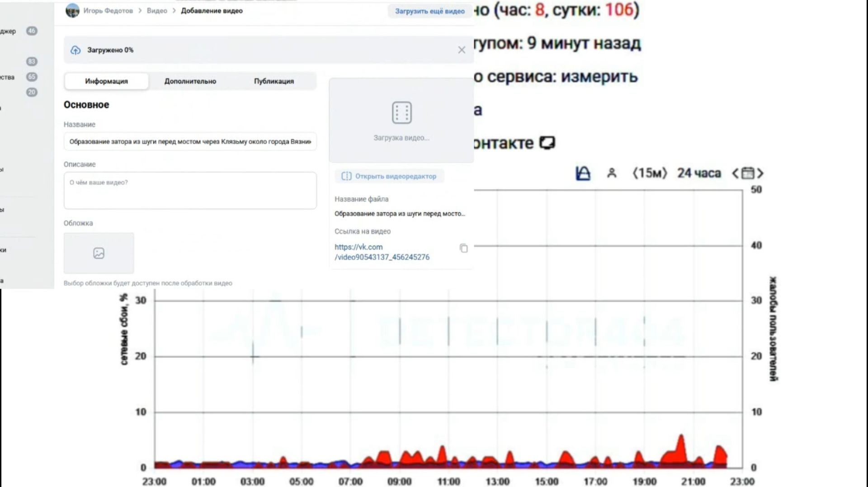
Task: Expand the previous interval with left chevron near 15м
Action: point(635,173)
